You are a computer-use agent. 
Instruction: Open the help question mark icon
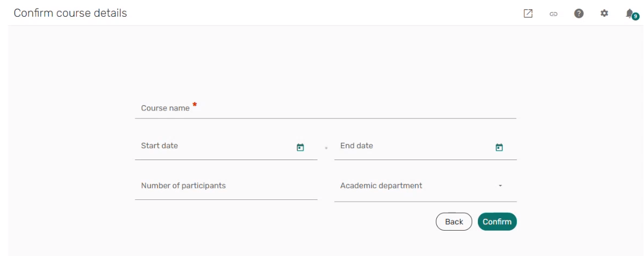point(579,13)
